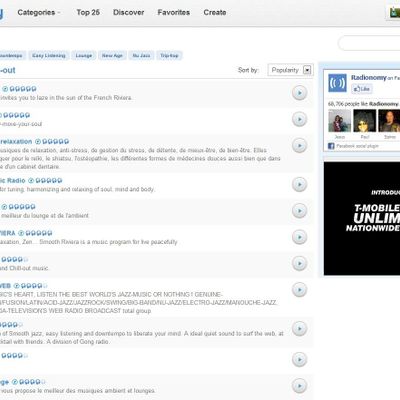The height and width of the screenshot is (400, 400).
Task: Play the station for tuning, harmonizing soul
Action: pyautogui.click(x=299, y=184)
